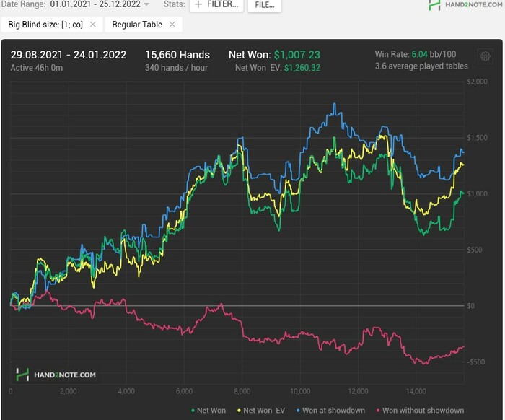Click the 4,000 x-axis label

pyautogui.click(x=126, y=391)
